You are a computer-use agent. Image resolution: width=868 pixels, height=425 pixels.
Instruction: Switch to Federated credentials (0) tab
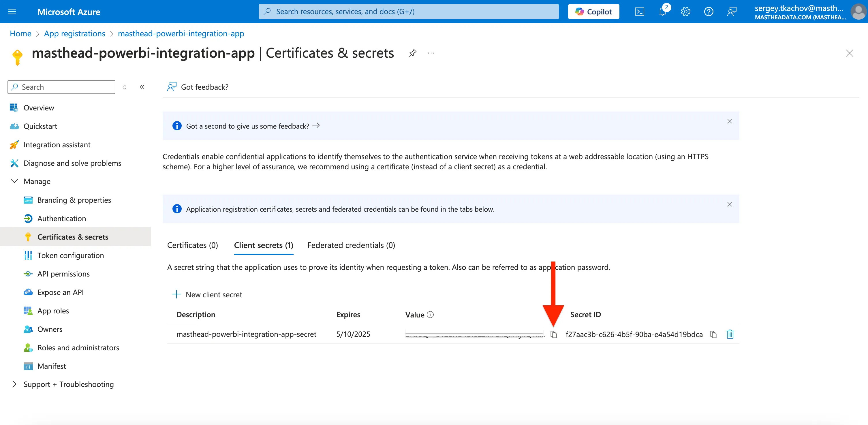(351, 245)
